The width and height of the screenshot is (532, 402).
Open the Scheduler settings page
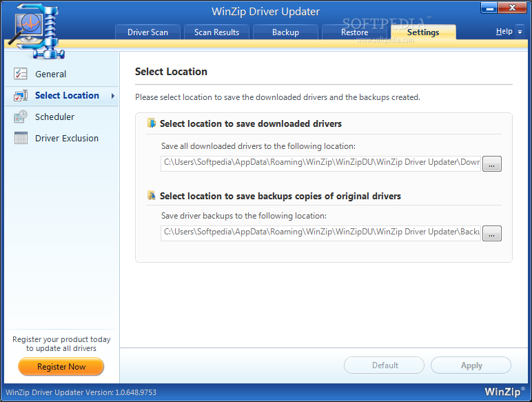(x=62, y=117)
